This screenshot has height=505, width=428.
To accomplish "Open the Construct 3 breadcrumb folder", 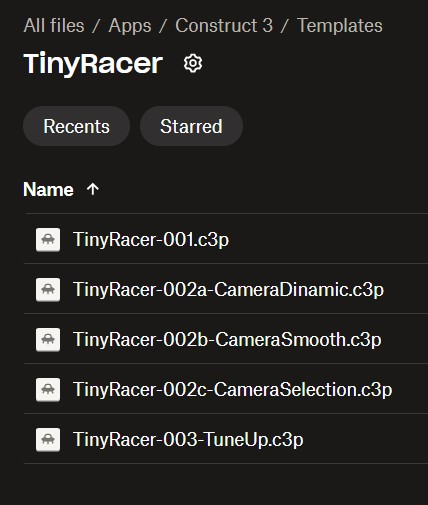I will point(224,25).
